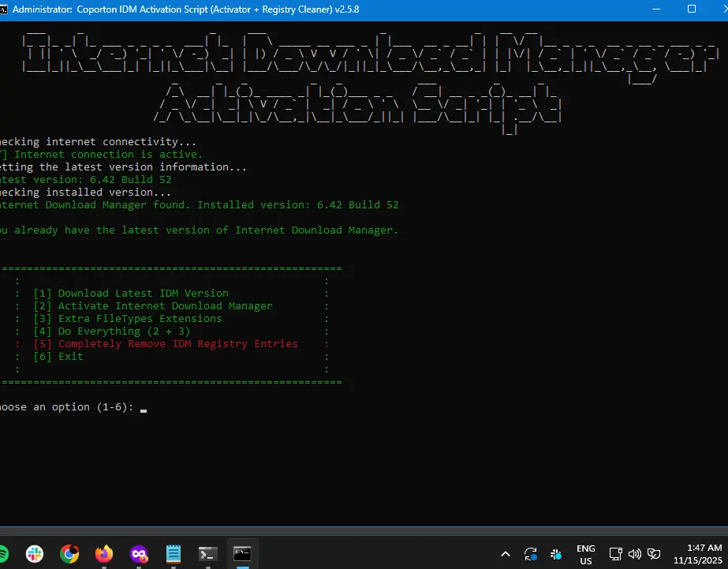Show hidden system tray icons

coord(506,554)
